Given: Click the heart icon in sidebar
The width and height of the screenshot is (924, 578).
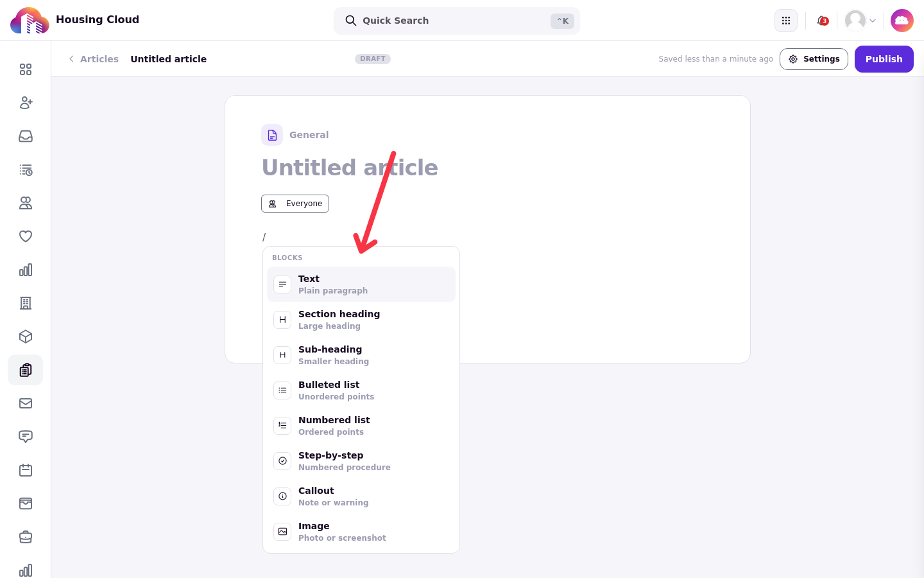Looking at the screenshot, I should pyautogui.click(x=26, y=236).
